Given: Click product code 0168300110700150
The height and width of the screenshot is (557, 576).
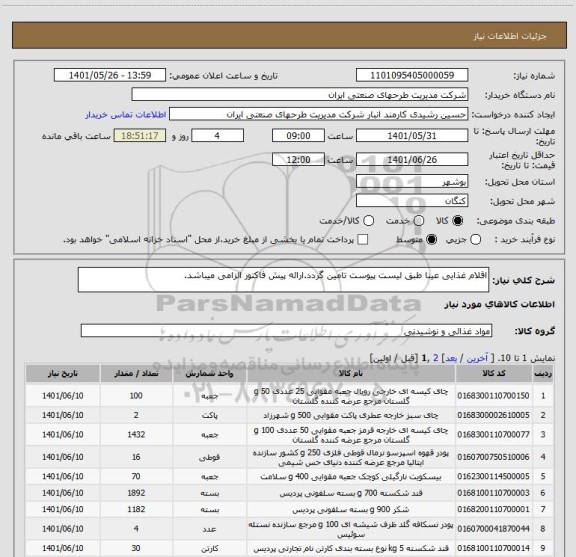Looking at the screenshot, I should [493, 396].
